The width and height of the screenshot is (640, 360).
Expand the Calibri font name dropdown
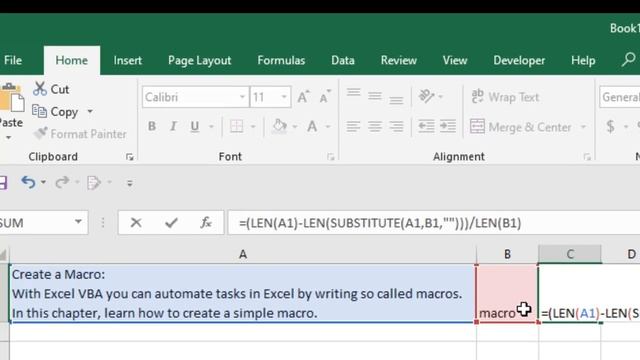[x=242, y=97]
